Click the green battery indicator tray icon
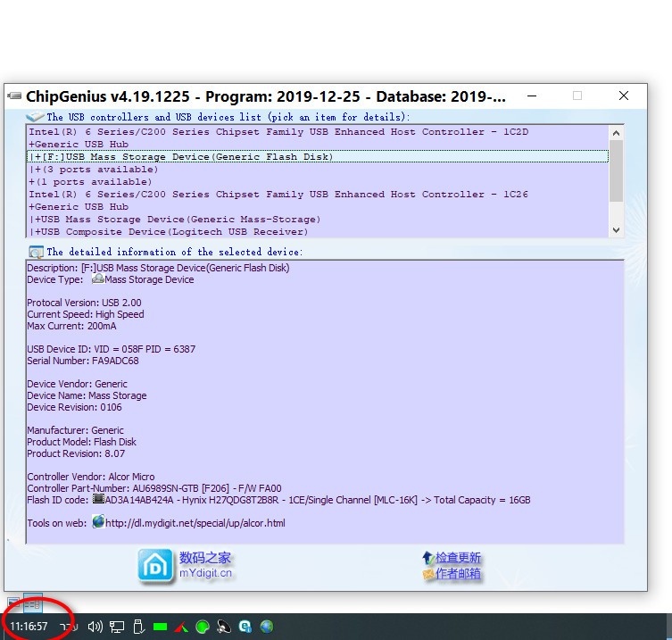 (161, 627)
